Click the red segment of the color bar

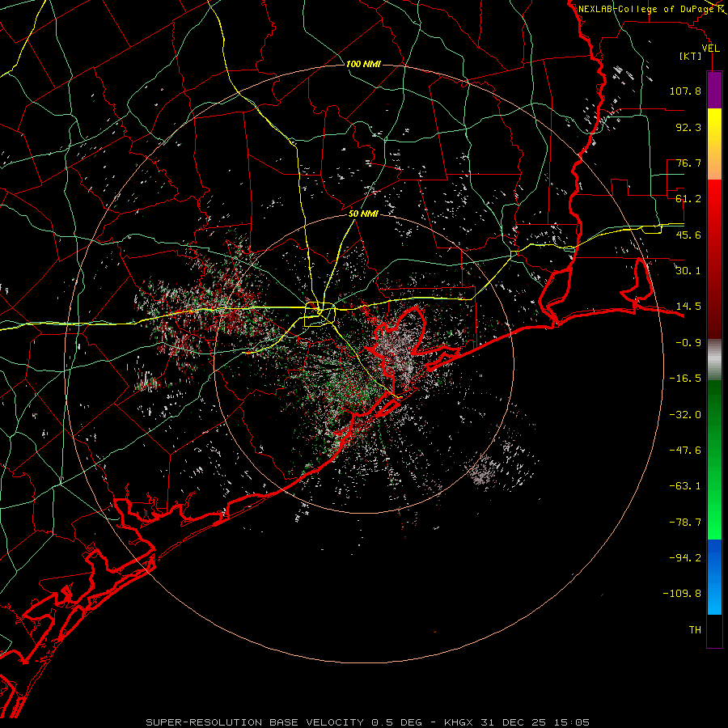tap(714, 259)
